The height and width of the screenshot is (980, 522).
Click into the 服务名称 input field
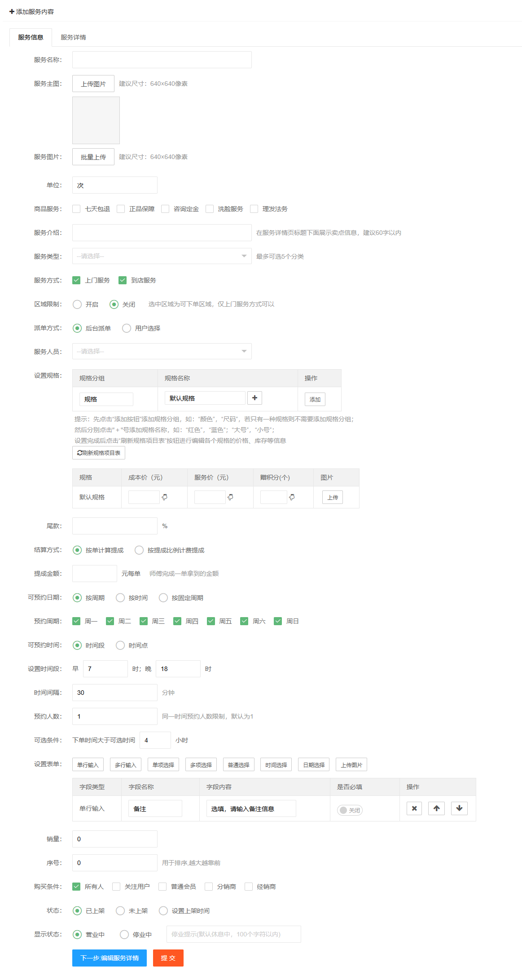(162, 60)
